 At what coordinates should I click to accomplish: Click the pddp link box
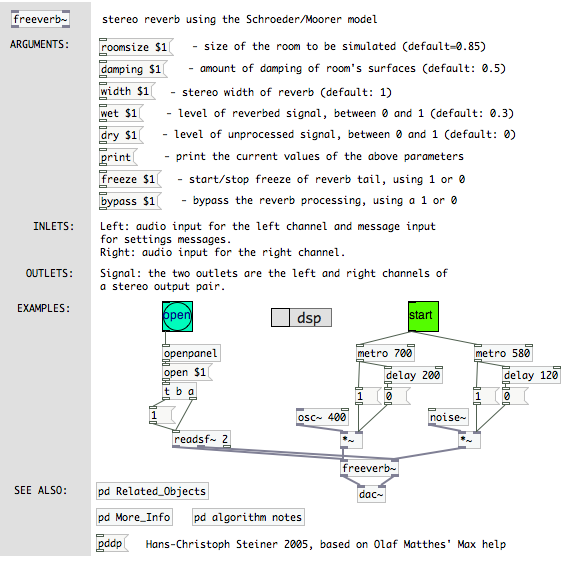pyautogui.click(x=112, y=543)
